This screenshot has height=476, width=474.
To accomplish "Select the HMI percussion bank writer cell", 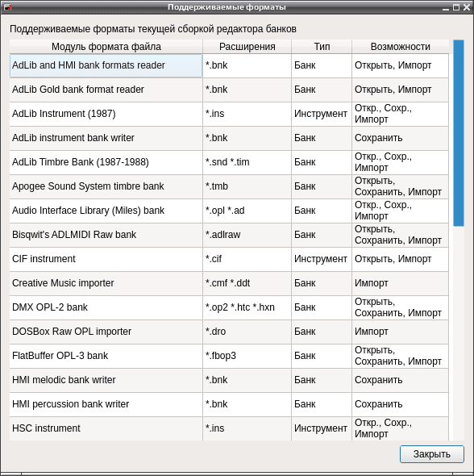I will [x=106, y=405].
